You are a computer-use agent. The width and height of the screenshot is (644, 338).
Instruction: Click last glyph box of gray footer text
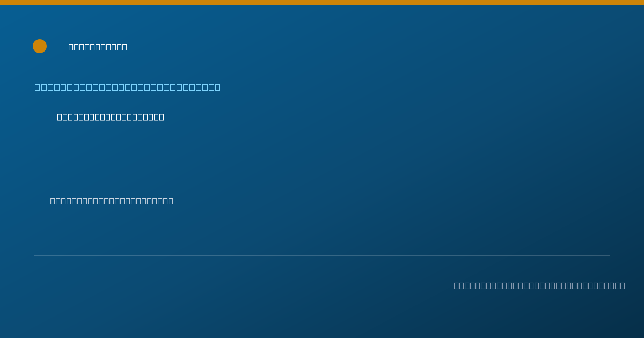click(x=623, y=285)
